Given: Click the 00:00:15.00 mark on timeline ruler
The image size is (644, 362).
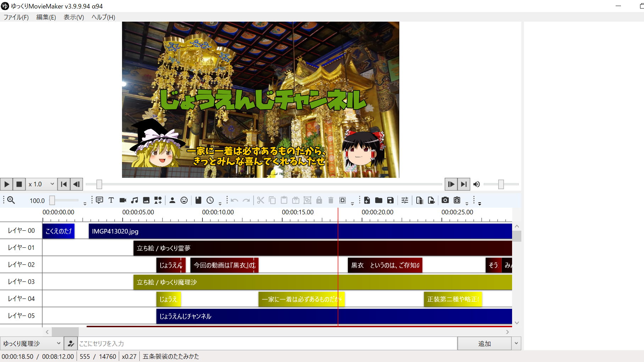Looking at the screenshot, I should [x=298, y=212].
